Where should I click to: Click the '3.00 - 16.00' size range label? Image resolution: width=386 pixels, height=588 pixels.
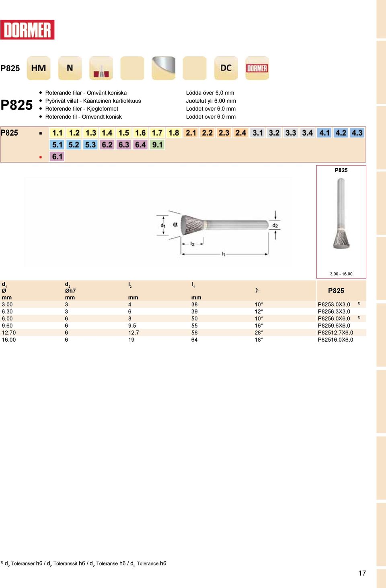pyautogui.click(x=341, y=274)
